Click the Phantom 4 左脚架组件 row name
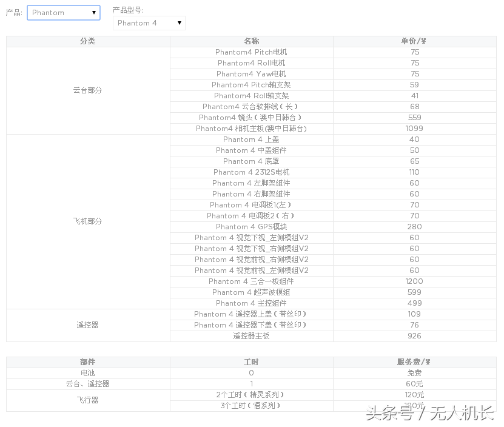This screenshot has width=504, height=427. tap(251, 183)
